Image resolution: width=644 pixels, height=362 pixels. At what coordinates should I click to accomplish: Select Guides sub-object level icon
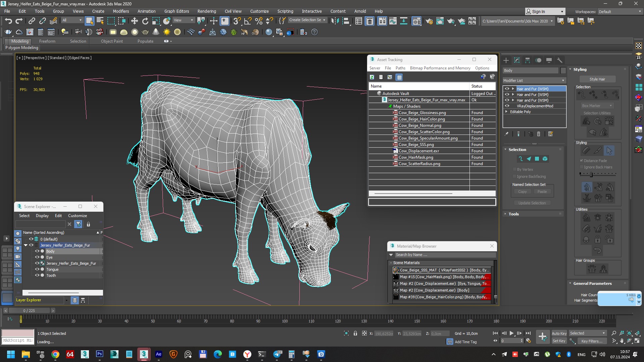point(521,159)
